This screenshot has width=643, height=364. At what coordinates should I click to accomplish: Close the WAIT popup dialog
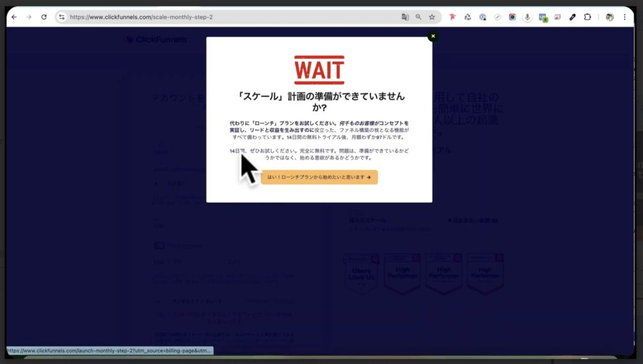point(433,36)
